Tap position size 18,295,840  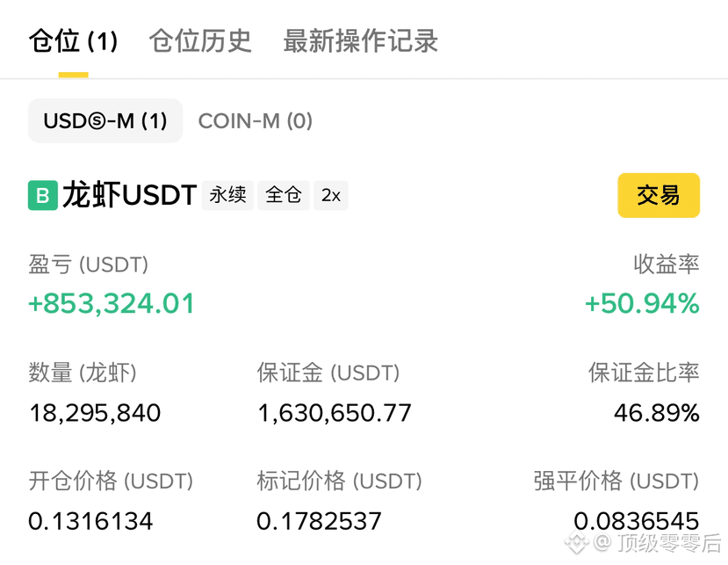pyautogui.click(x=95, y=413)
